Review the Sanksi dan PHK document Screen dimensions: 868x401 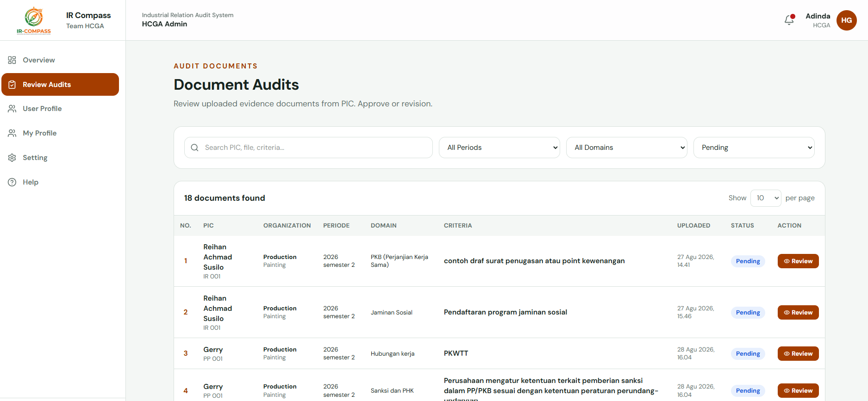(798, 391)
